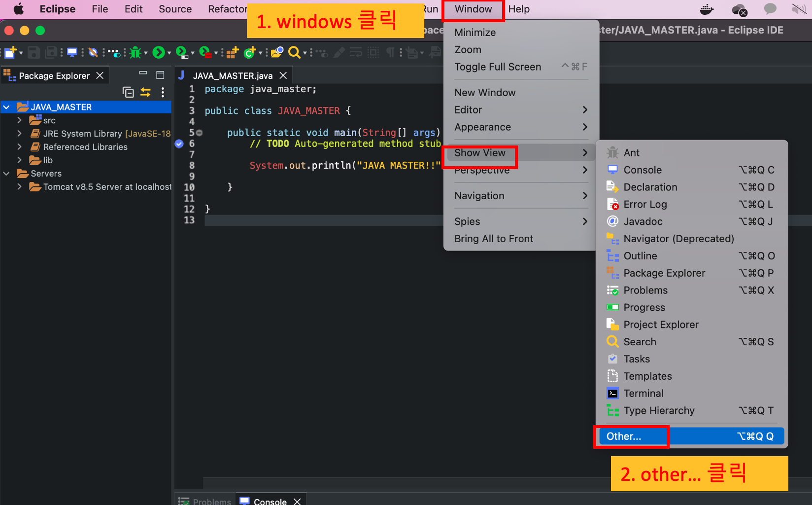
Task: Click the Open Type folder icon
Action: coord(277,52)
